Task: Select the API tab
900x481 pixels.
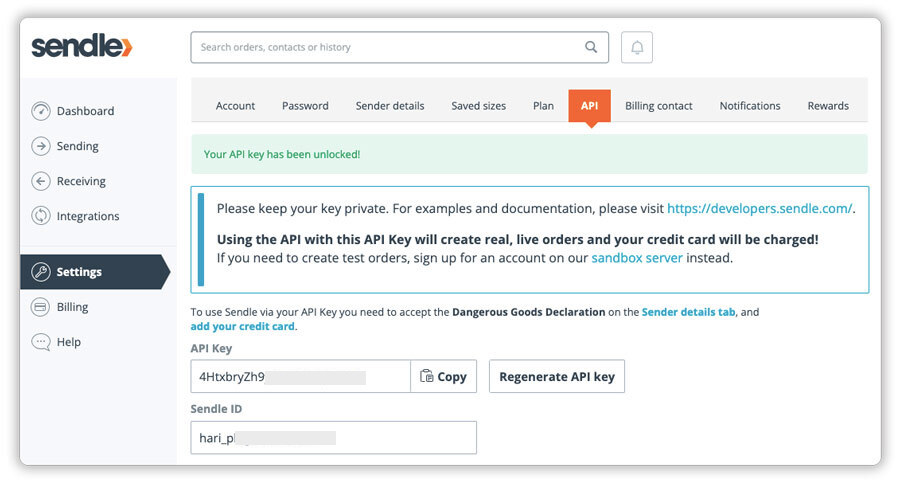Action: coord(589,106)
